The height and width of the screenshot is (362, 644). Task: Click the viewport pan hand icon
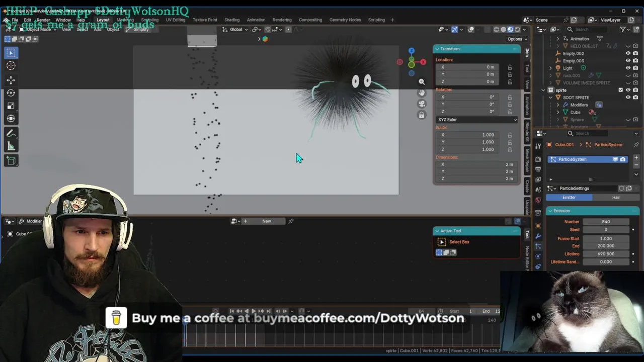coord(422,93)
